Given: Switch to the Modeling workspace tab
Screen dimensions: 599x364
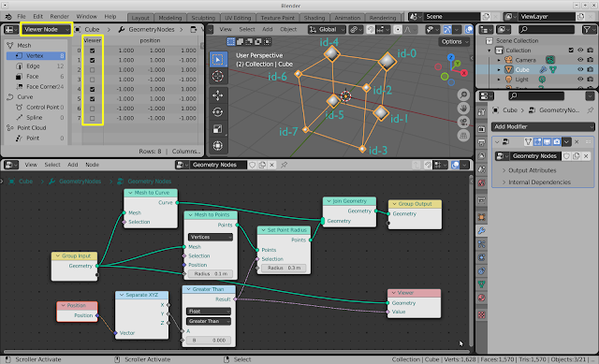Looking at the screenshot, I should tap(170, 18).
